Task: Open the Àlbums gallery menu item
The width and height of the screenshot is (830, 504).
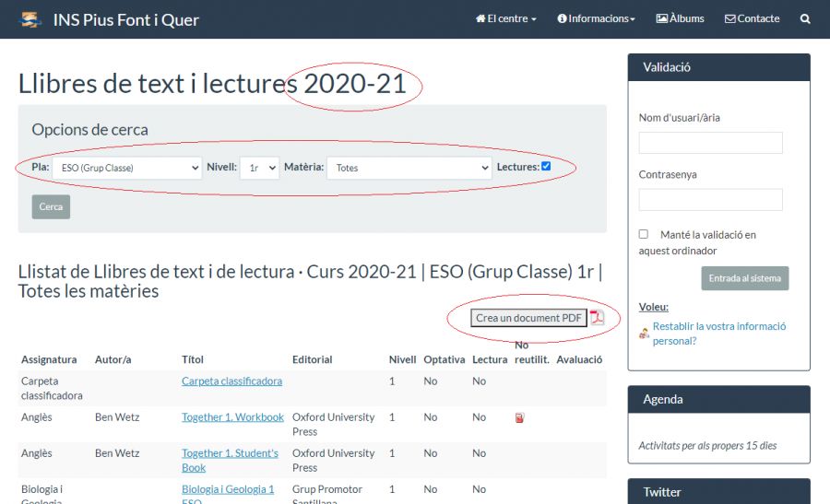Action: coord(680,18)
